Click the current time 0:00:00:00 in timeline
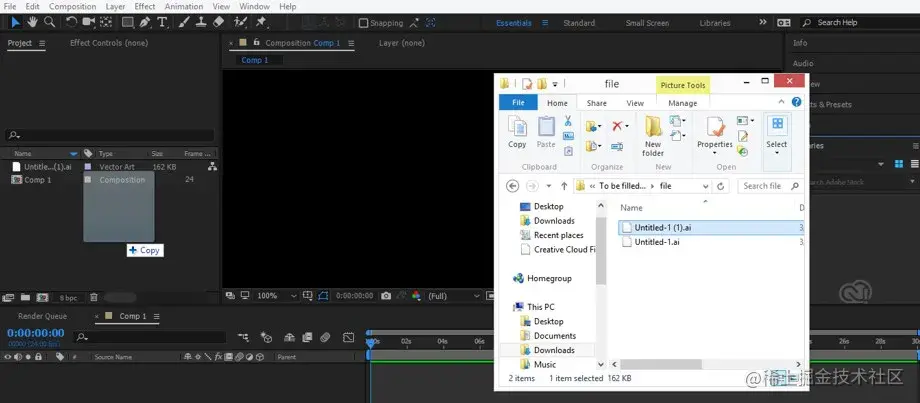Screen dimensions: 920x403 [36, 333]
